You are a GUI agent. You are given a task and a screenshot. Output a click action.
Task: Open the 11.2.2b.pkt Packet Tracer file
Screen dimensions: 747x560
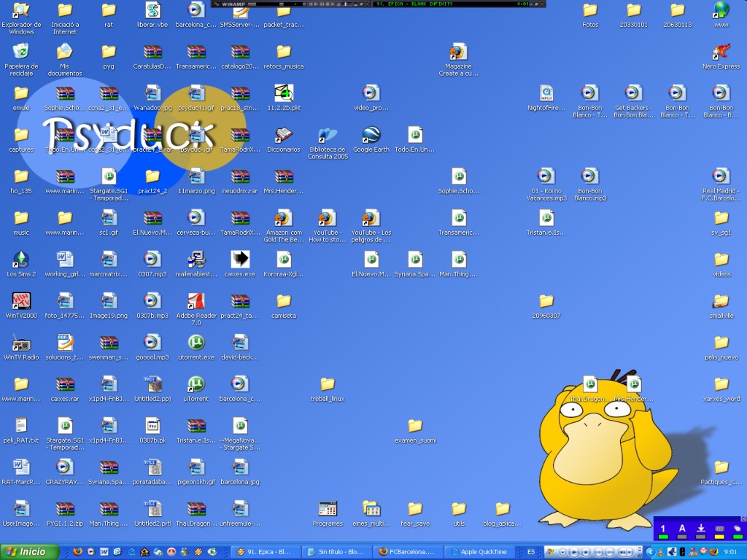click(x=284, y=98)
